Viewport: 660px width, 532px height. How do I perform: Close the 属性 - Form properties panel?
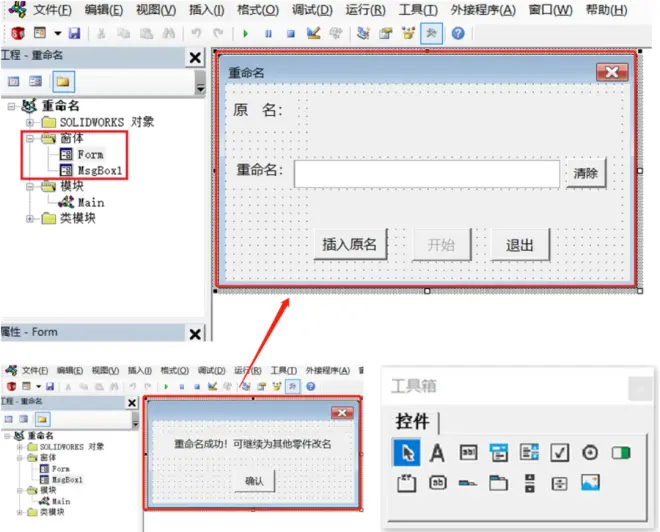tap(195, 334)
